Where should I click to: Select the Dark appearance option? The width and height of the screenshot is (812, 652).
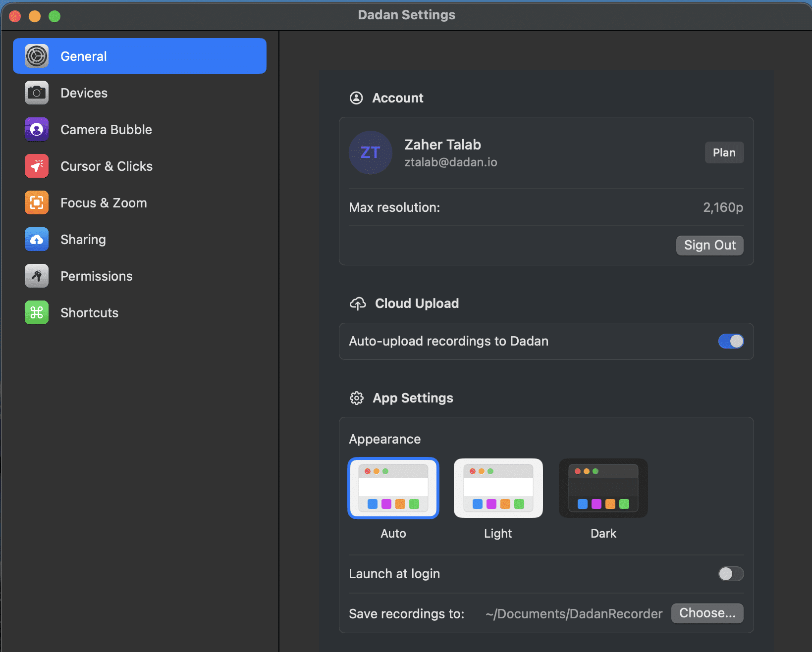point(603,488)
